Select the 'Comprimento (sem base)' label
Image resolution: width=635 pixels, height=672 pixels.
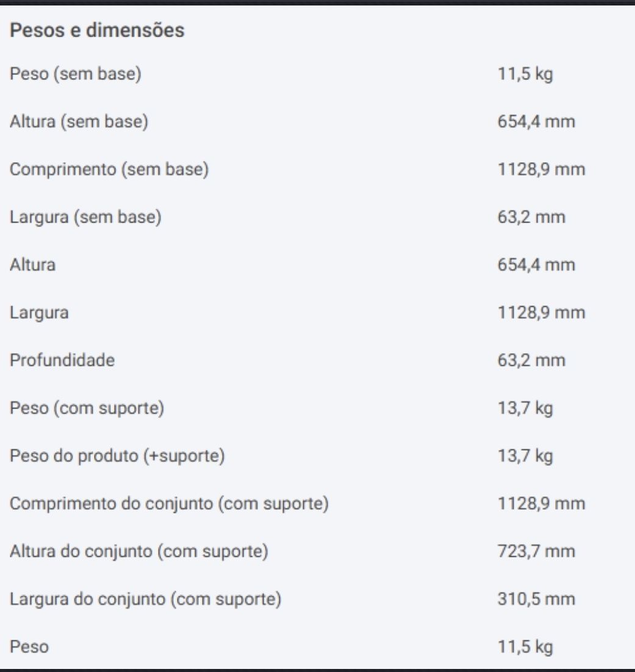coord(109,170)
